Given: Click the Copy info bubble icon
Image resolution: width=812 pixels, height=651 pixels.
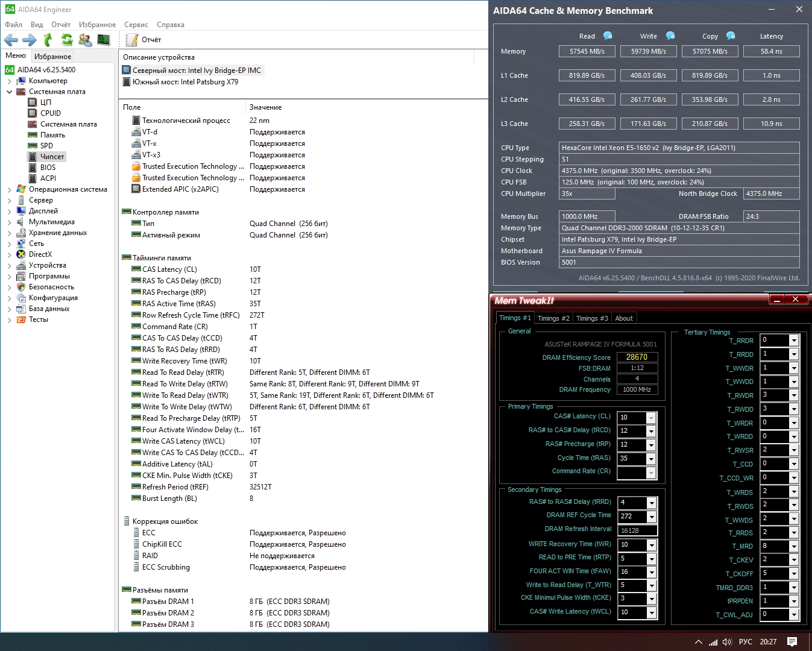Looking at the screenshot, I should pyautogui.click(x=731, y=36).
